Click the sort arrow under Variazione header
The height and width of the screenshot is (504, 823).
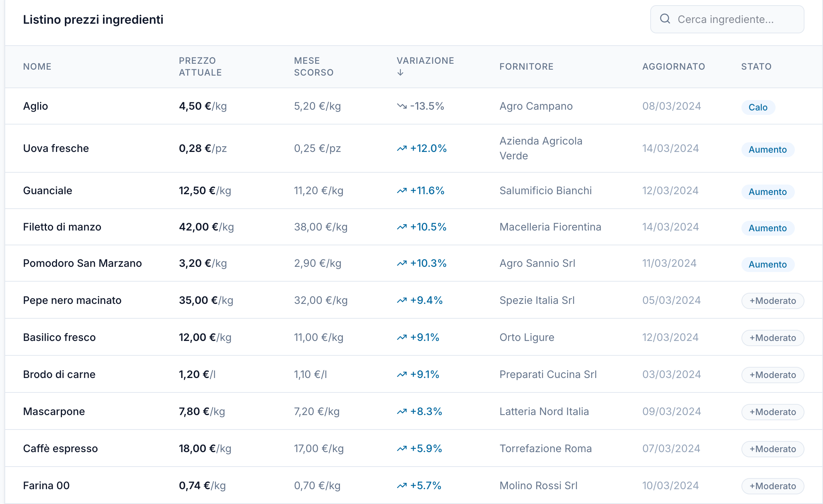pyautogui.click(x=400, y=73)
